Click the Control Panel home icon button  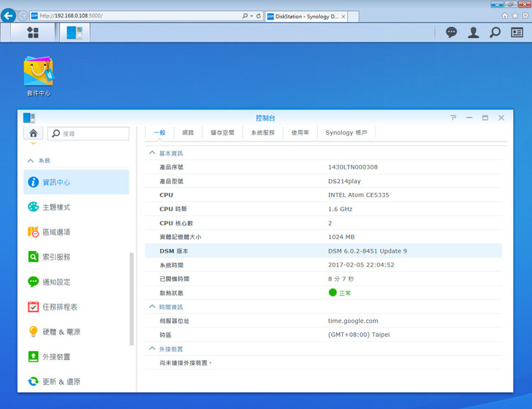coord(34,133)
